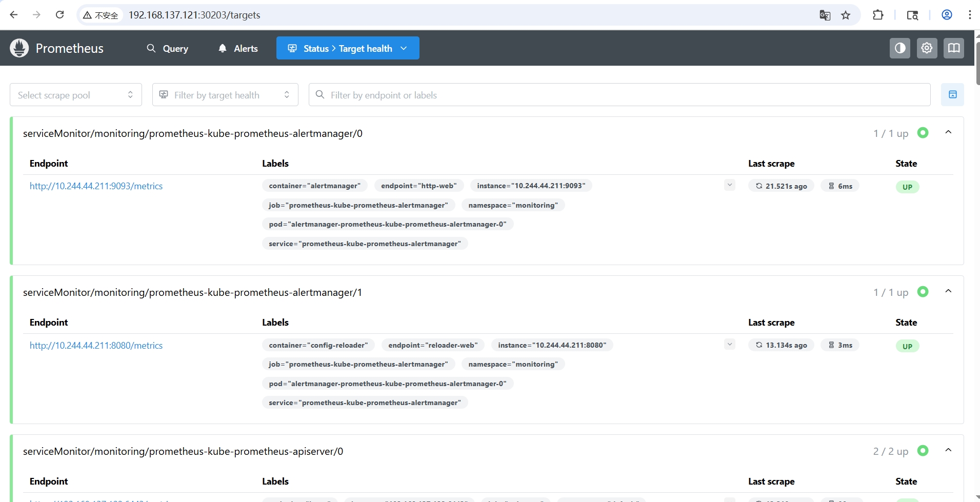Toggle the light/dark theme icon
Viewport: 980px width, 502px height.
[899, 48]
